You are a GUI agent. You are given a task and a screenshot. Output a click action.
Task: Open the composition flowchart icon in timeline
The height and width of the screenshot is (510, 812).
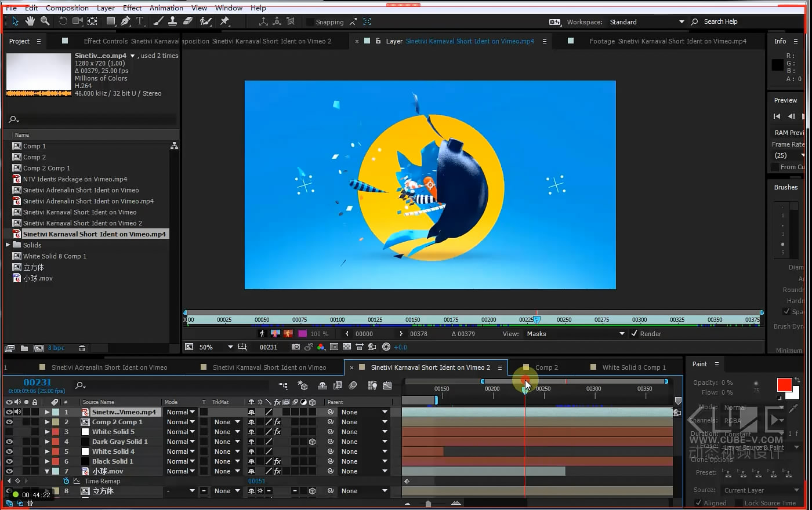283,385
